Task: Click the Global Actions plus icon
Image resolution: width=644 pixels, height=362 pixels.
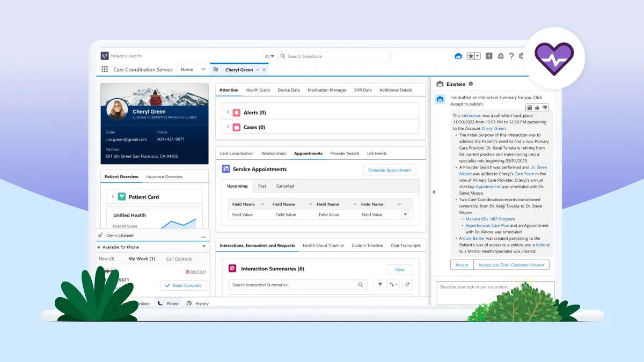Action: [489, 56]
